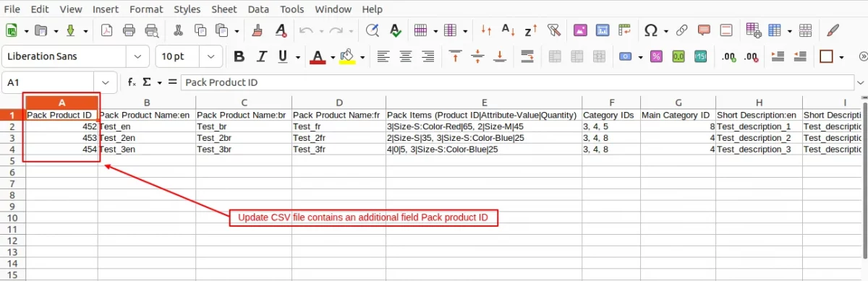Open font size dropdown
Viewport: 868px width, 281px height.
[210, 56]
